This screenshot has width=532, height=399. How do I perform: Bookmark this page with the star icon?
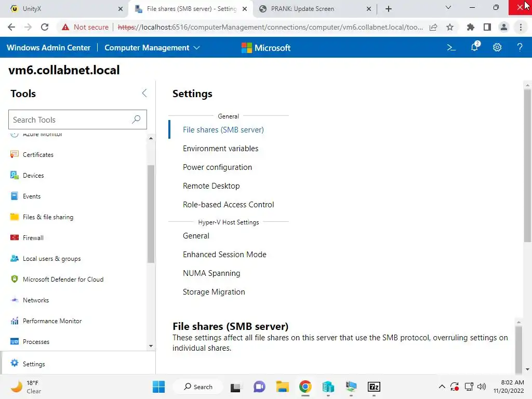pyautogui.click(x=450, y=27)
